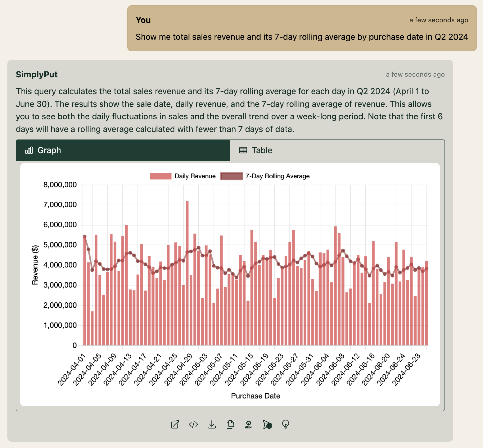Show the query code with brackets icon
Viewport: 483px width, 448px height.
click(193, 425)
